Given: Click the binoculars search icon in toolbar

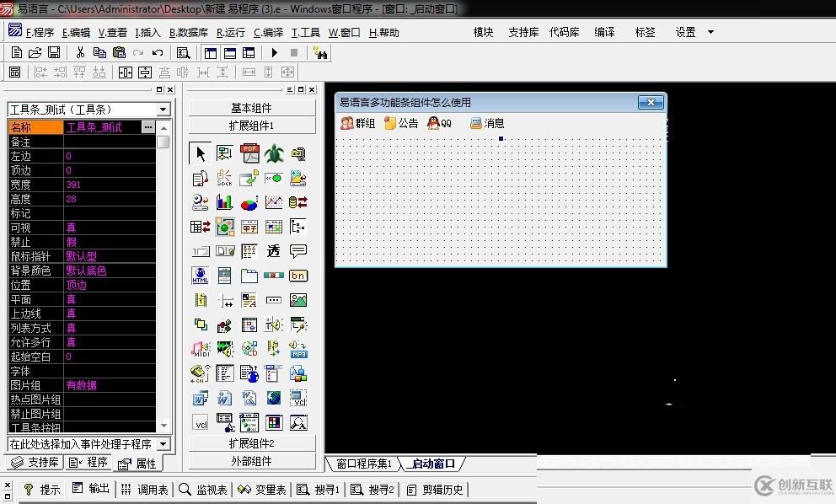Looking at the screenshot, I should click(320, 53).
